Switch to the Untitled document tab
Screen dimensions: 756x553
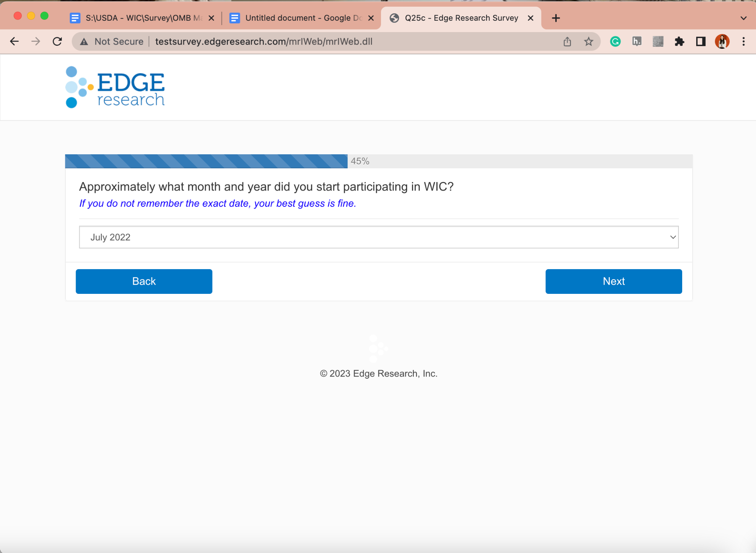click(x=298, y=18)
